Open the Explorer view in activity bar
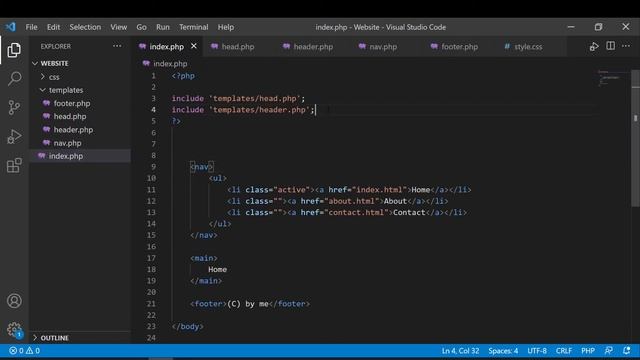Screen dimensions: 640x360 pyautogui.click(x=14, y=50)
